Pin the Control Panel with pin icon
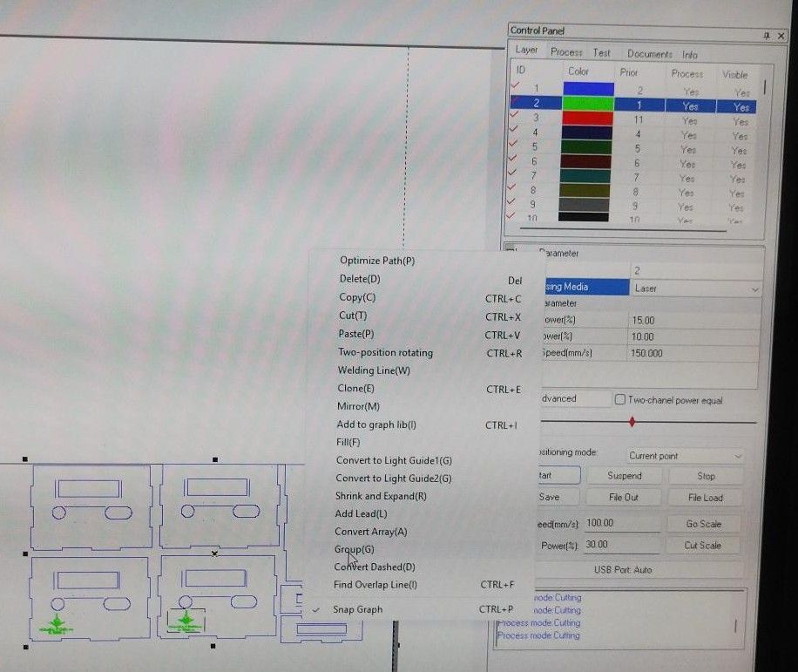The width and height of the screenshot is (798, 672). click(766, 35)
